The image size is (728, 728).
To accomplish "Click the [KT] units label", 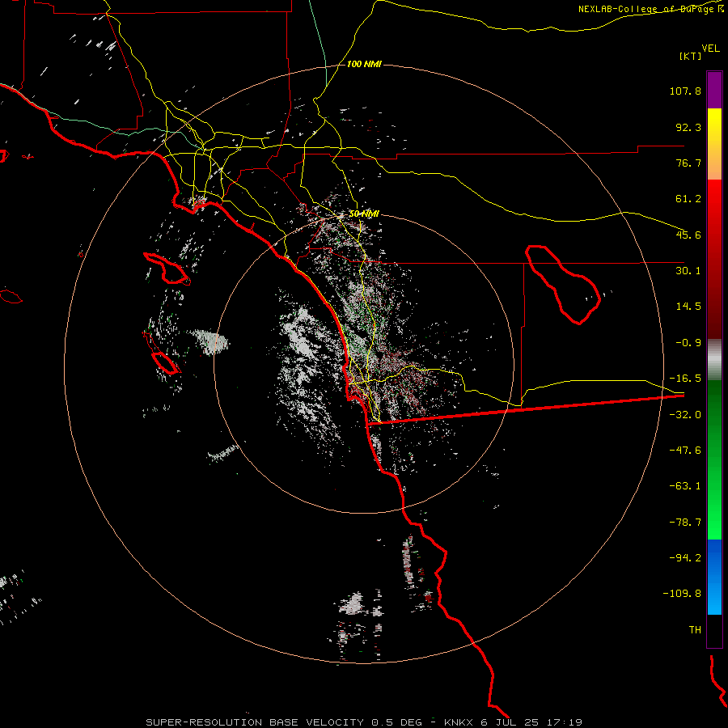I will pos(690,56).
